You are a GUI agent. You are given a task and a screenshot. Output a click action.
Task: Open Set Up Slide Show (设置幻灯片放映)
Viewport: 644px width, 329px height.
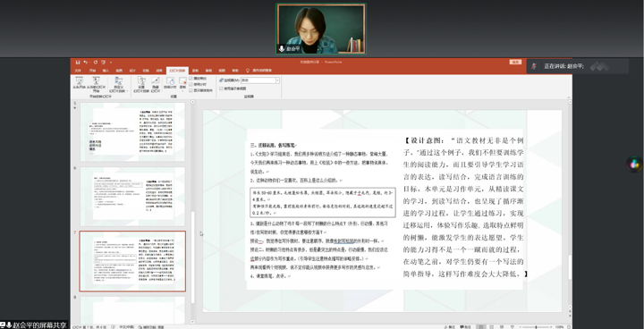[x=141, y=84]
